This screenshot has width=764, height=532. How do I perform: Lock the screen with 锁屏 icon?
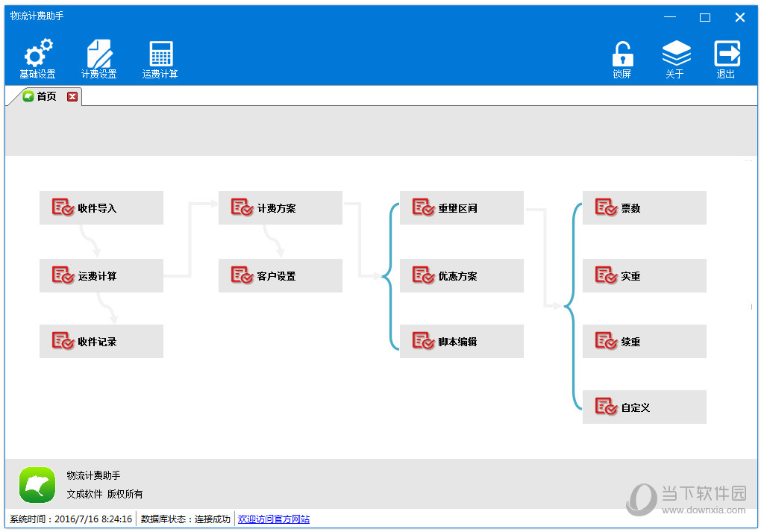[x=622, y=54]
